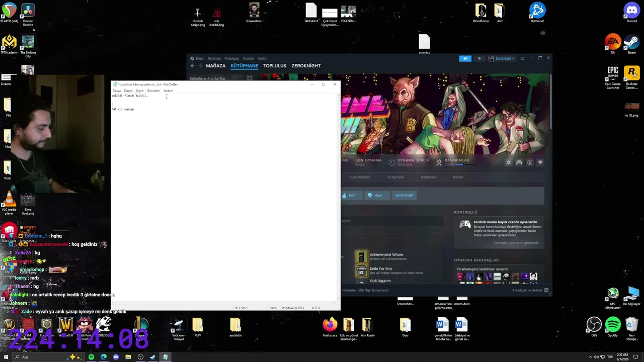644x362 pixels.
Task: Open Discord desktop shortcut
Action: tap(631, 13)
